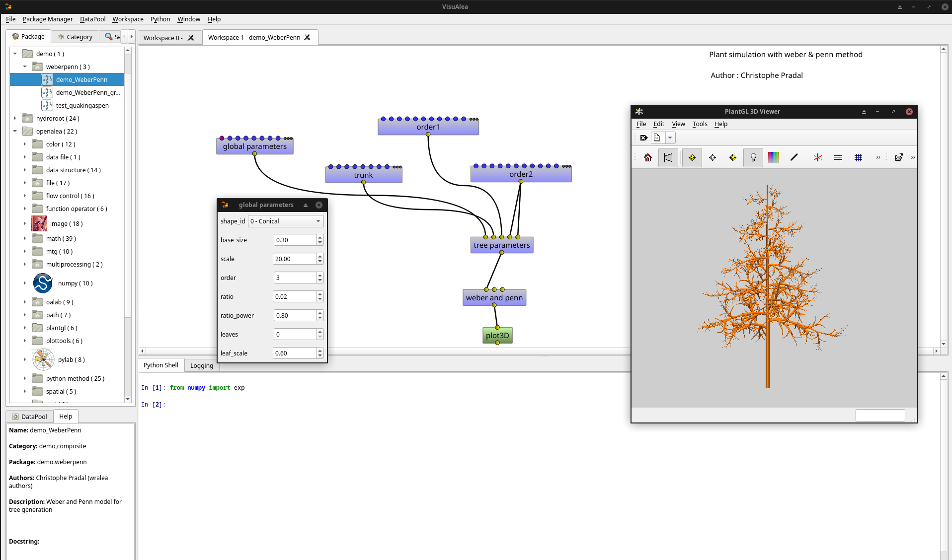Open the background color gradient swatch

pyautogui.click(x=774, y=158)
